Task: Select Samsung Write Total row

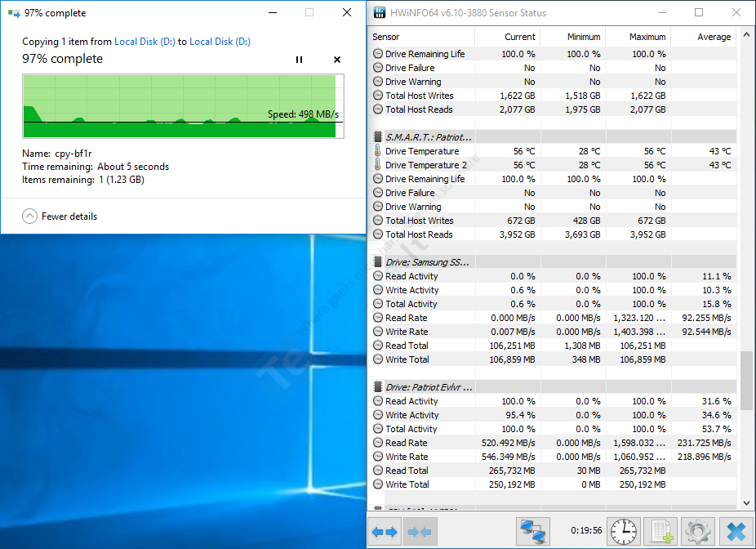Action: point(553,359)
